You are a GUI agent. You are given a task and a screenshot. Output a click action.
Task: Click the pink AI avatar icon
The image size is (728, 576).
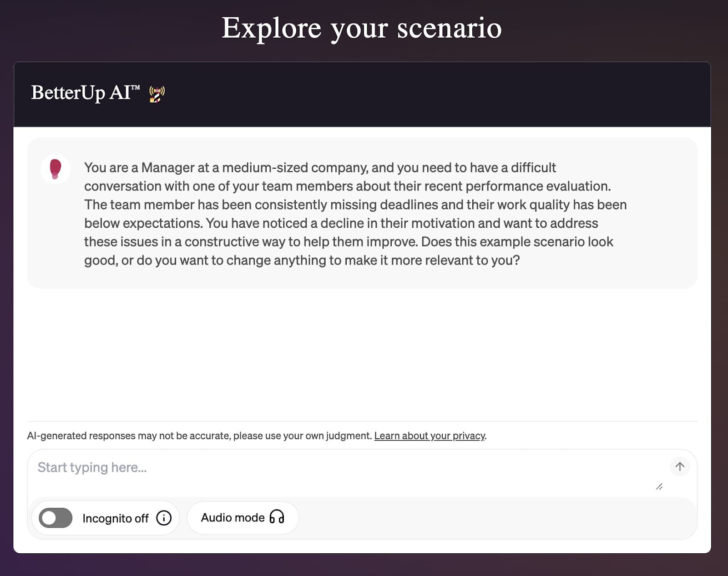coord(56,169)
